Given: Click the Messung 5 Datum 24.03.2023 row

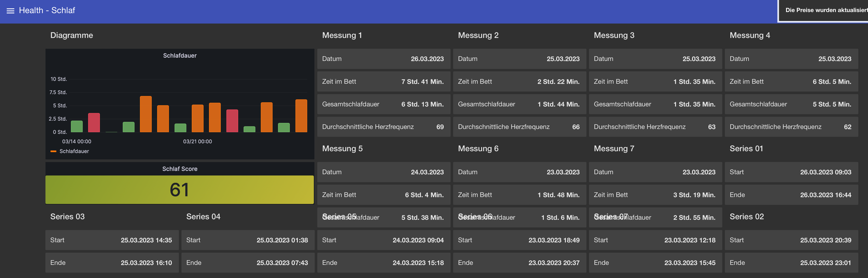Looking at the screenshot, I should (x=383, y=172).
